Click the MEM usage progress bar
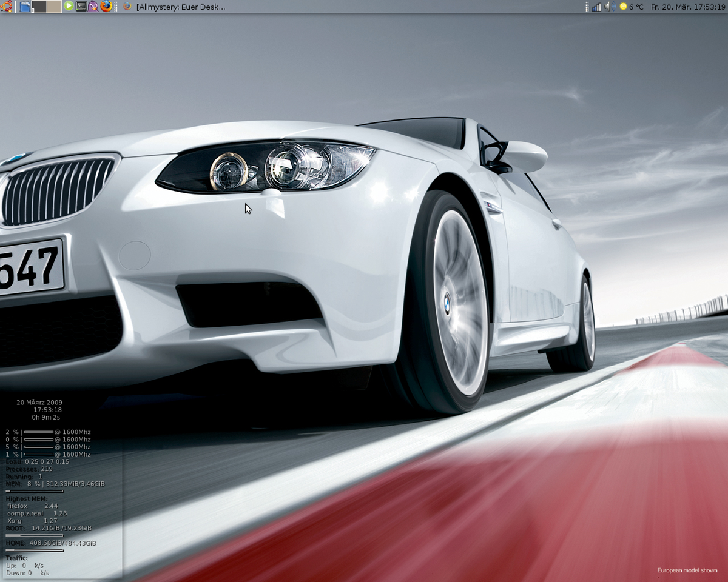The height and width of the screenshot is (582, 728). [35, 491]
